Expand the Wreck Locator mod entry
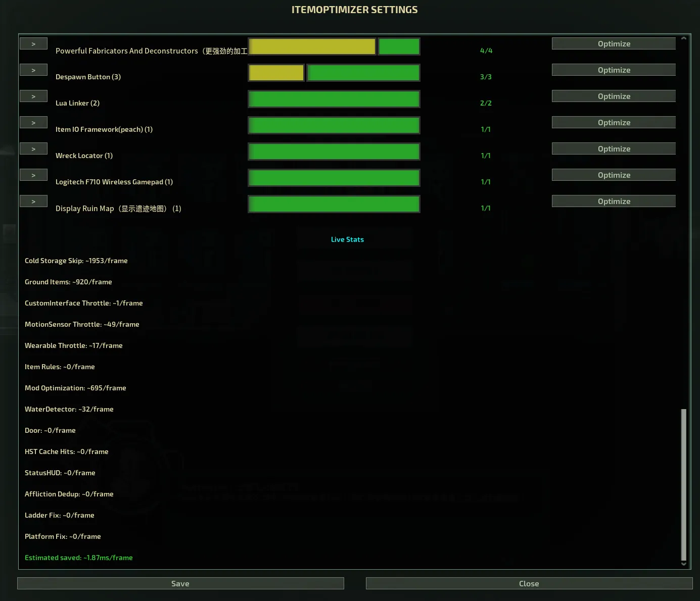 [33, 149]
